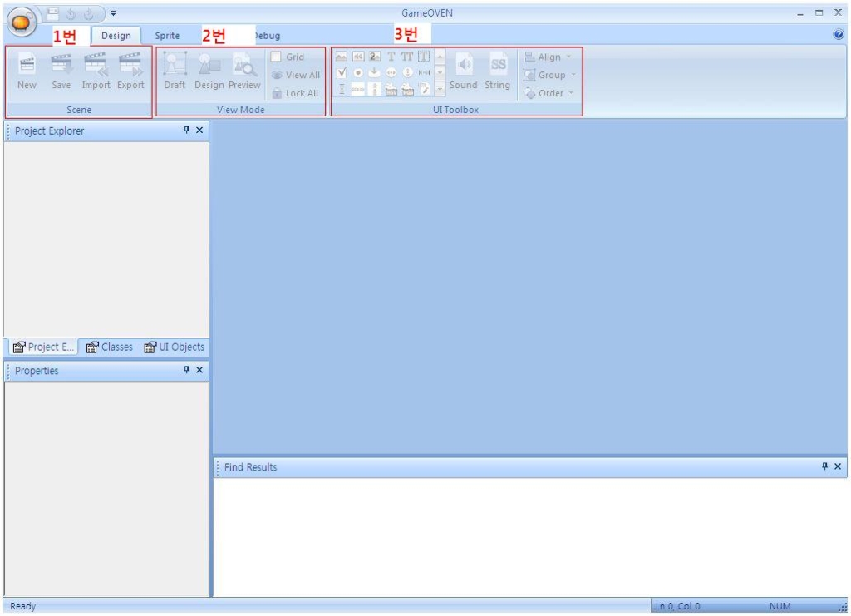The width and height of the screenshot is (851, 616).
Task: Add a Sound object
Action: (x=464, y=71)
